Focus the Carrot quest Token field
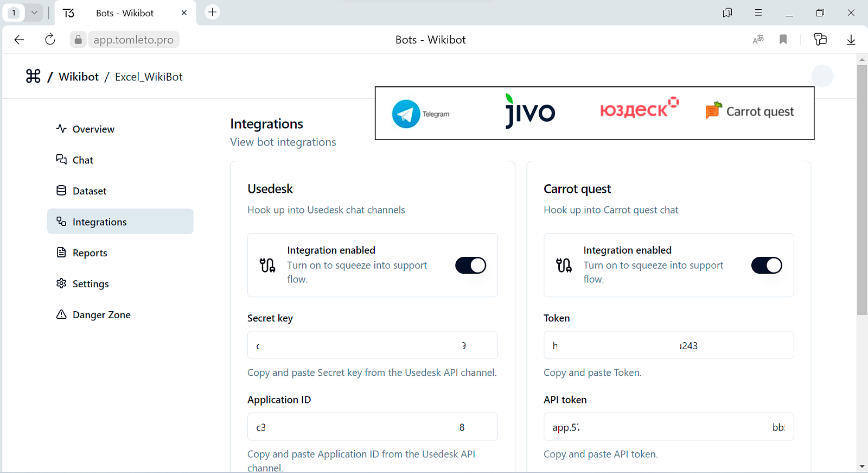Viewport: 868px width, 473px height. click(668, 345)
